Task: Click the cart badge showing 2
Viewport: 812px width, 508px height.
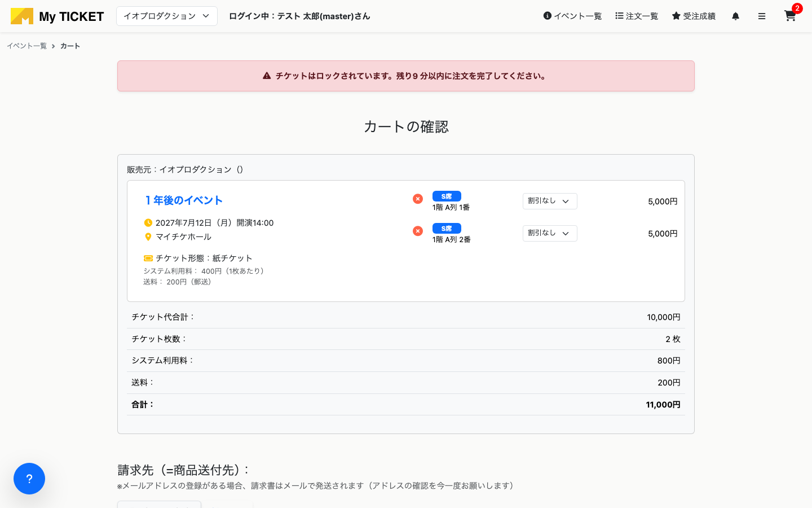Action: coord(797,8)
